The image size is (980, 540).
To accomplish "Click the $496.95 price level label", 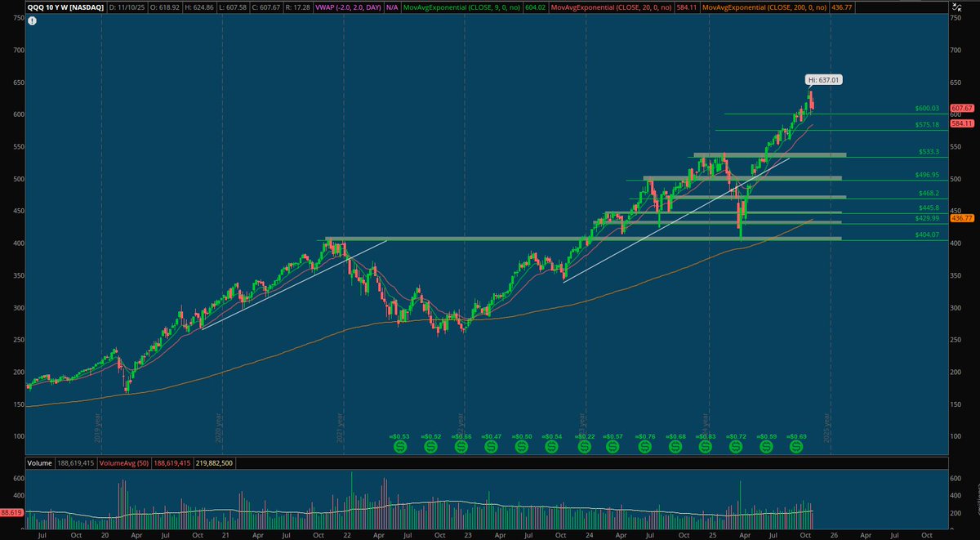I will pyautogui.click(x=928, y=175).
